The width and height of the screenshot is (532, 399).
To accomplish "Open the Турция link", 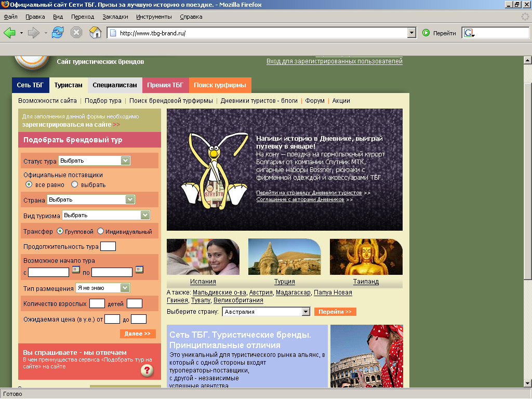I will 284,281.
